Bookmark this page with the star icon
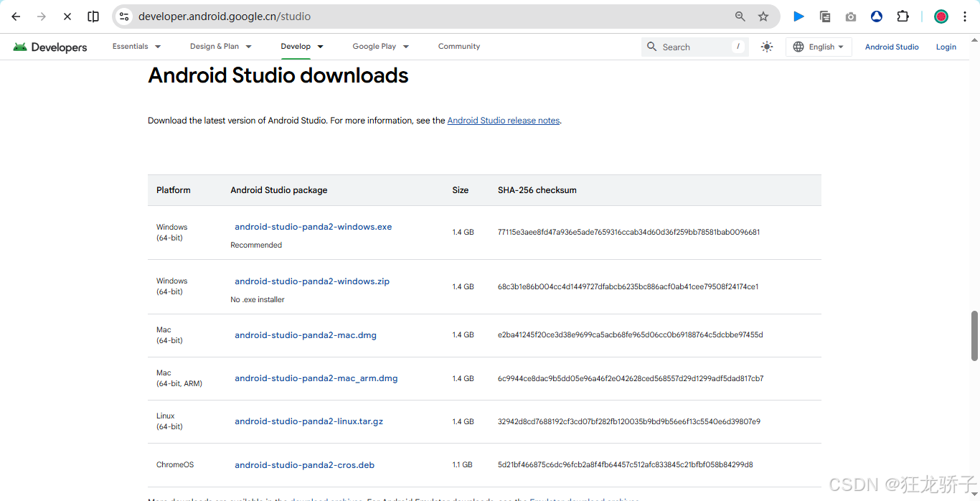 click(763, 17)
